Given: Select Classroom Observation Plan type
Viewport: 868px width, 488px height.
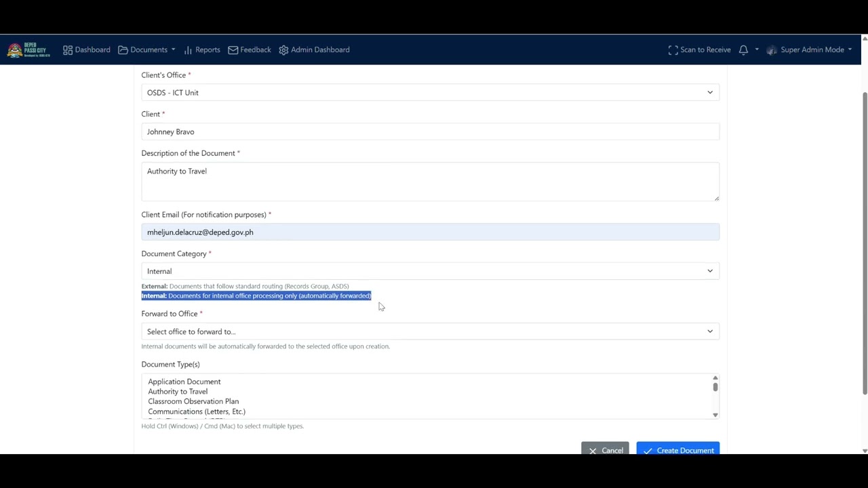Looking at the screenshot, I should click(x=193, y=401).
